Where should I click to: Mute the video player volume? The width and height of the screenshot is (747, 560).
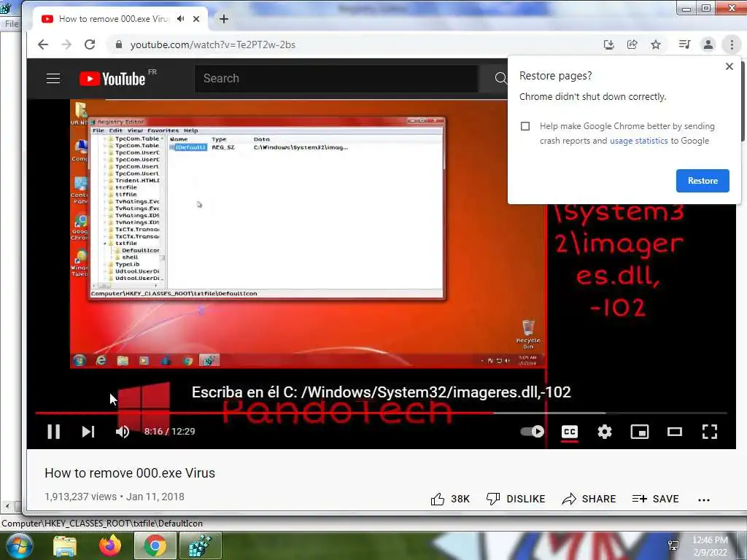123,432
